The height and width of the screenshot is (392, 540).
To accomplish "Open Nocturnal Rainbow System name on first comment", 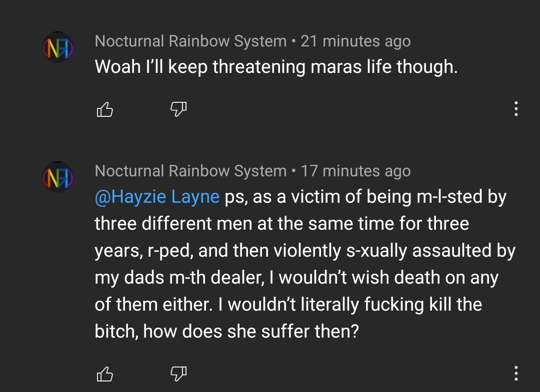I will pyautogui.click(x=190, y=41).
